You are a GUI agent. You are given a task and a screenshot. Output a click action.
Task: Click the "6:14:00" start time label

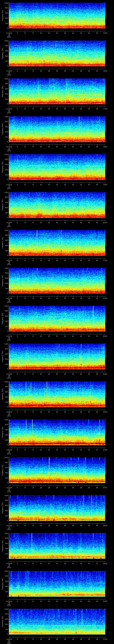(x=9, y=33)
